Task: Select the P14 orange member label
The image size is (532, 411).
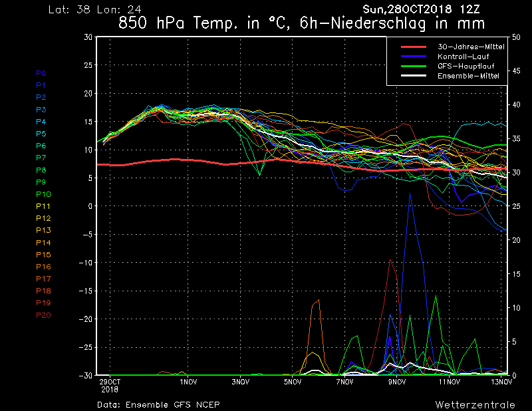Action: tap(43, 243)
